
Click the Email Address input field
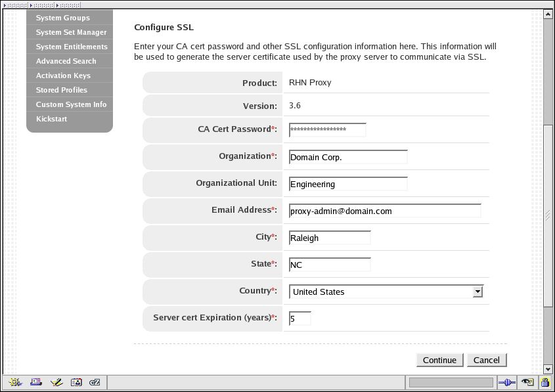tap(385, 211)
